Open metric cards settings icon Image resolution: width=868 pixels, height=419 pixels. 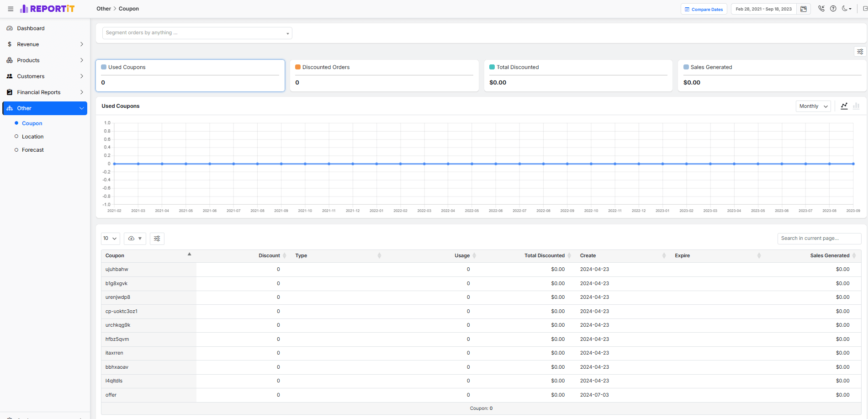coord(860,52)
